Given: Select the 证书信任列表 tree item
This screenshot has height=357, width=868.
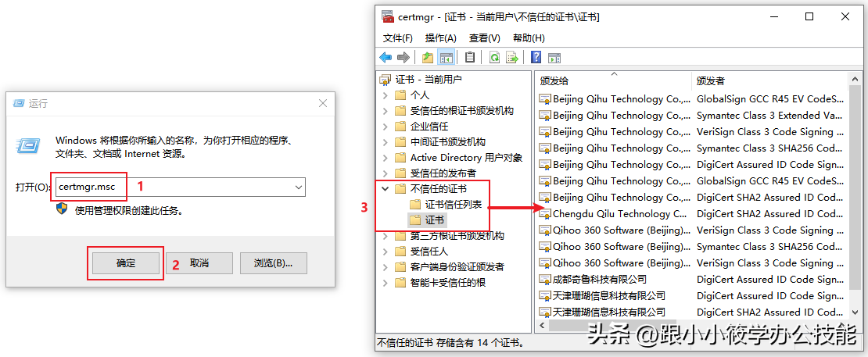Looking at the screenshot, I should click(454, 205).
